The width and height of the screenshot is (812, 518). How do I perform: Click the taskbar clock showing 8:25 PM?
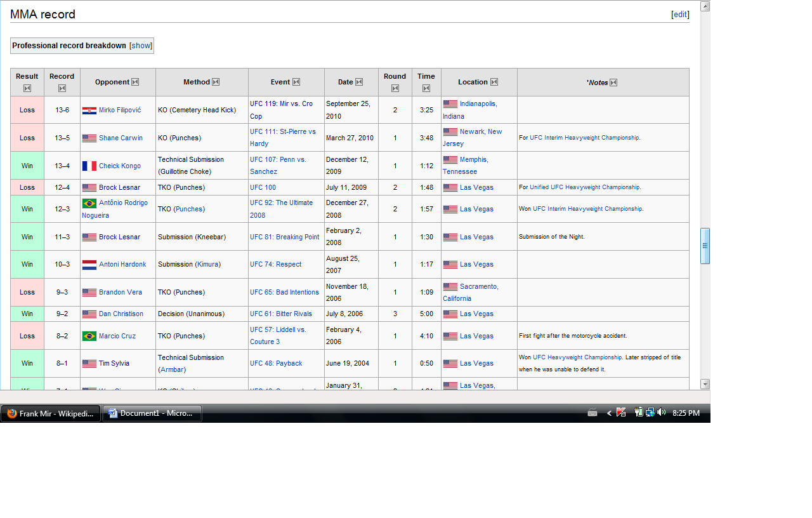[686, 413]
